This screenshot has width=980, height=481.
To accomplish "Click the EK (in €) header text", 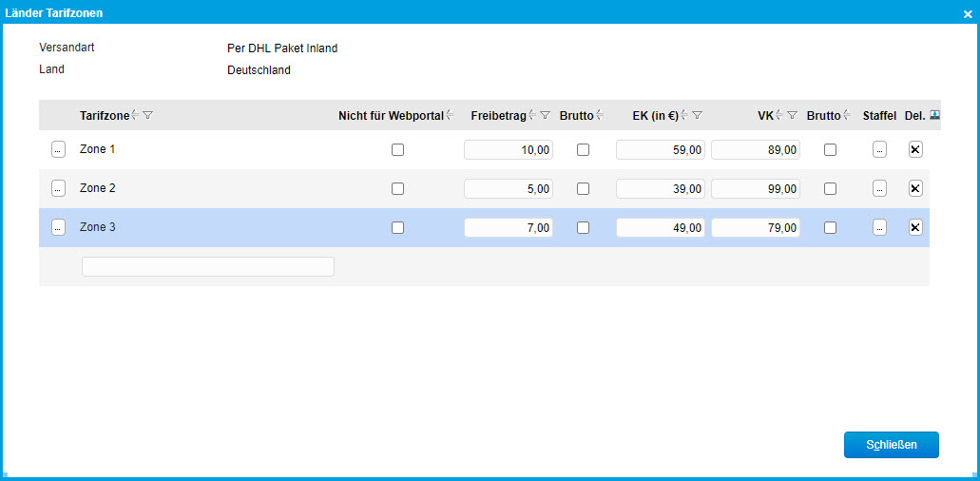I will pos(656,115).
